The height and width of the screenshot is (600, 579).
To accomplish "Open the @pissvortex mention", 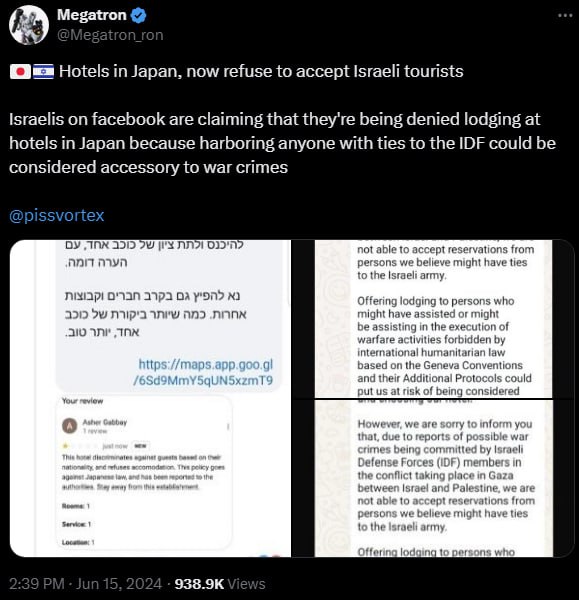I will pyautogui.click(x=57, y=215).
